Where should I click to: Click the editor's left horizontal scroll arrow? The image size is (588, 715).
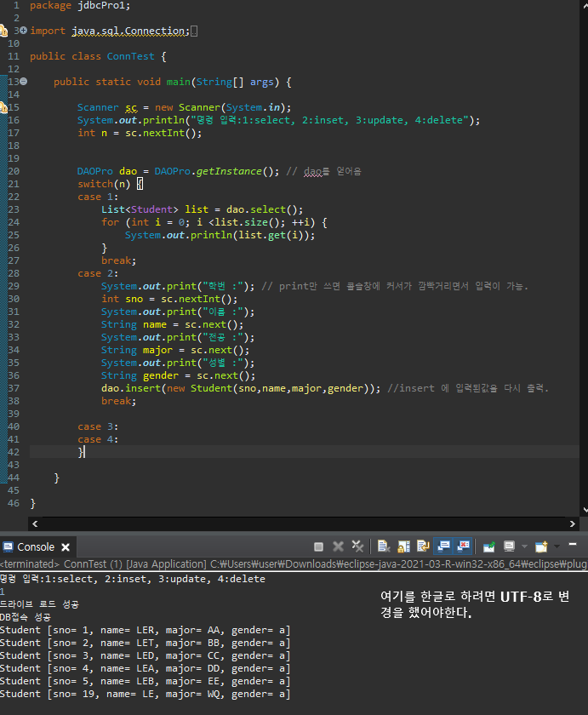click(x=35, y=524)
